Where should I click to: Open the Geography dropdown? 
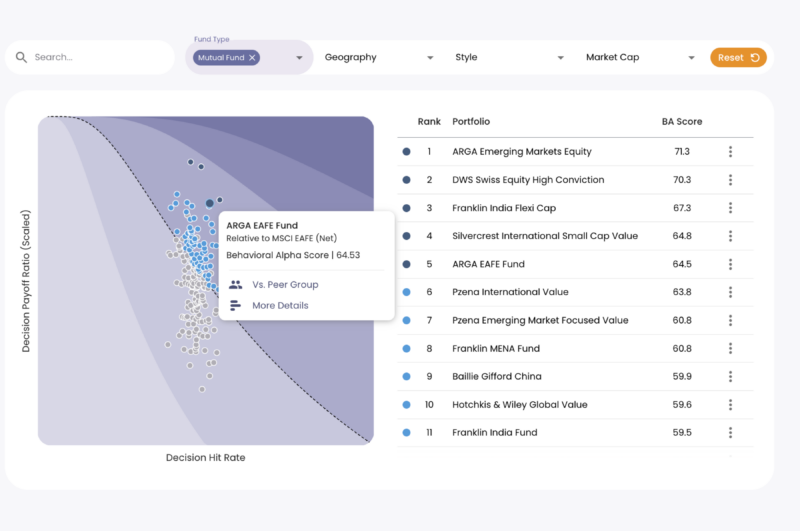point(379,58)
